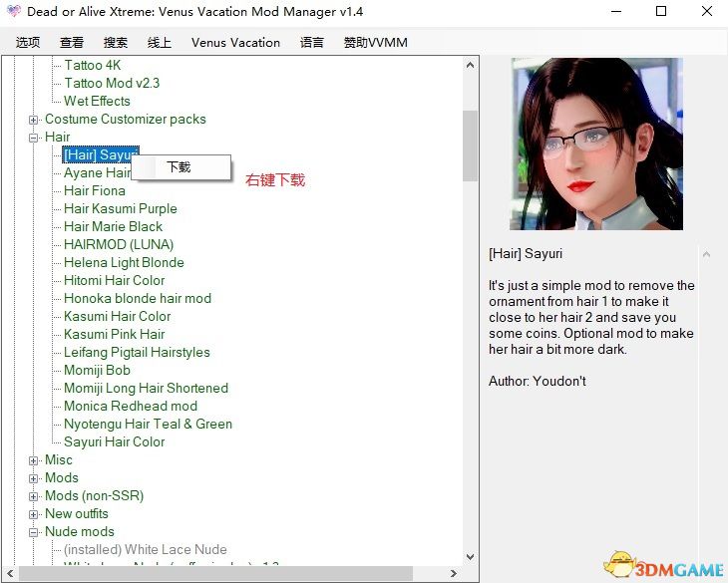The width and height of the screenshot is (728, 583).
Task: Collapse the Nude mods category
Action: coord(34,532)
